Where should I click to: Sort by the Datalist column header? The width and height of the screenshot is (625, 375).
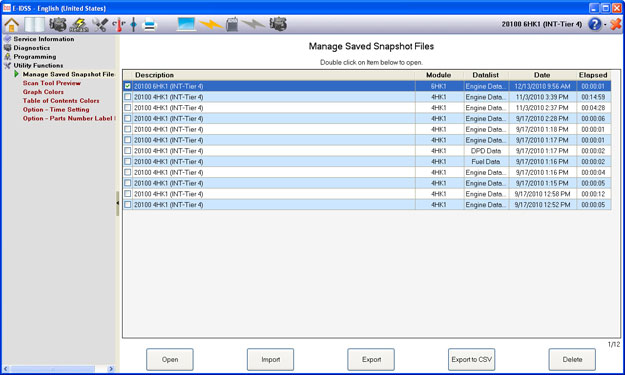485,75
